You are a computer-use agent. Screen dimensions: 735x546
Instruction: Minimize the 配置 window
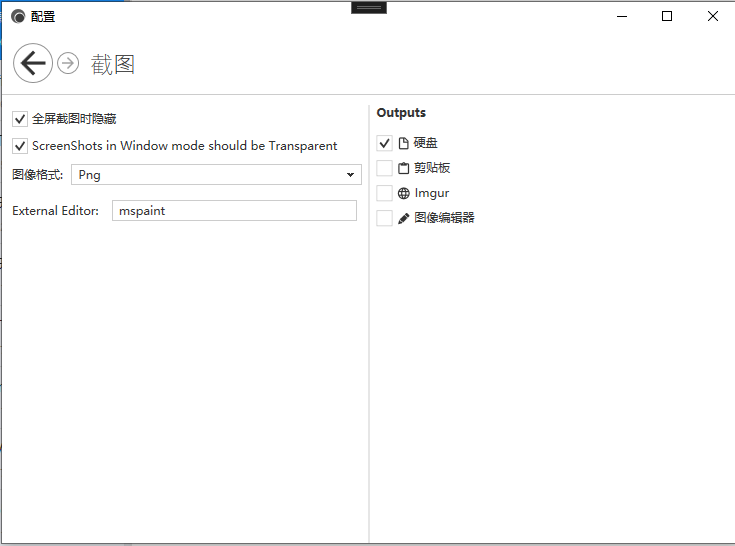point(622,16)
